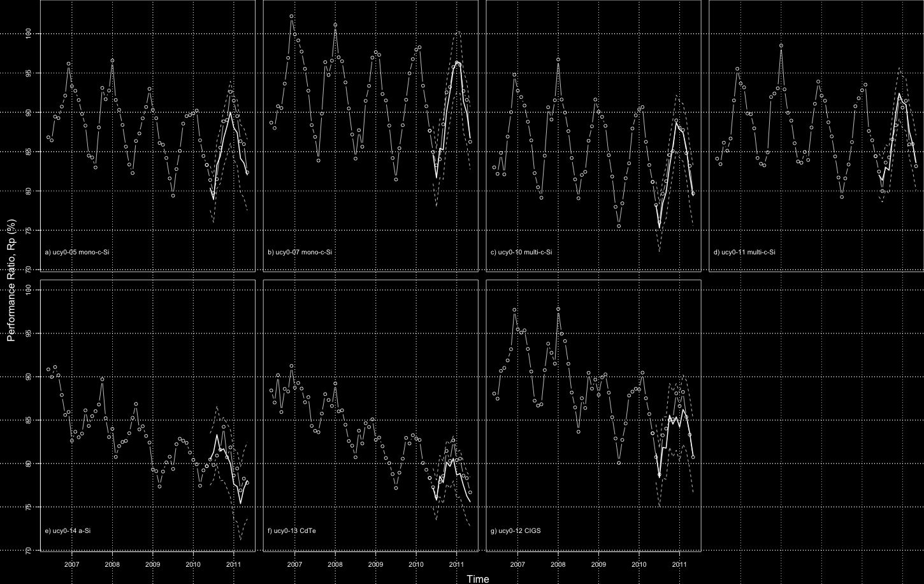The image size is (924, 584).
Task: Click the 2008 tick label under the CdTe panel
Action: 335,565
